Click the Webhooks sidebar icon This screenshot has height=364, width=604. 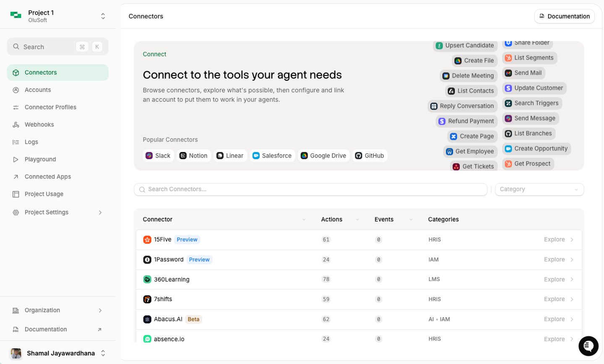click(16, 125)
